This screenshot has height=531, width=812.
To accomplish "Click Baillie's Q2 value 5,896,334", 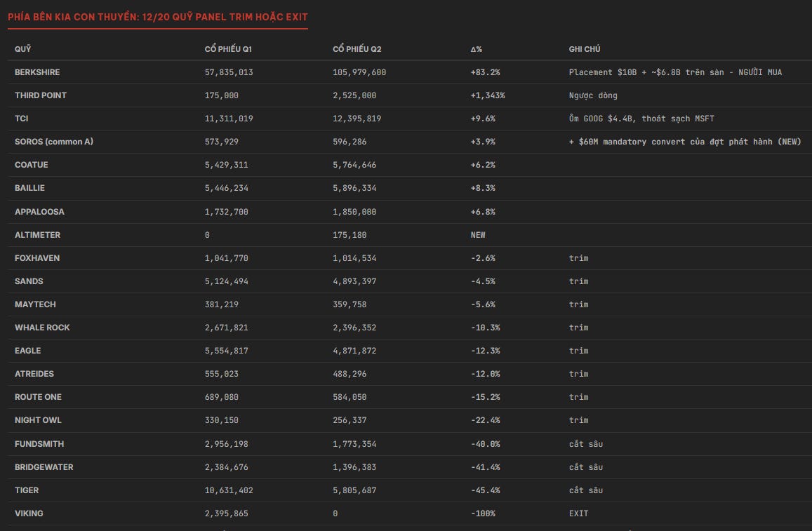I will [x=354, y=188].
